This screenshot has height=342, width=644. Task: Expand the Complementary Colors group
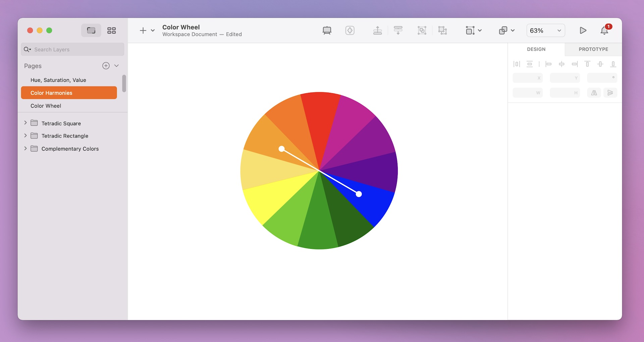(25, 148)
